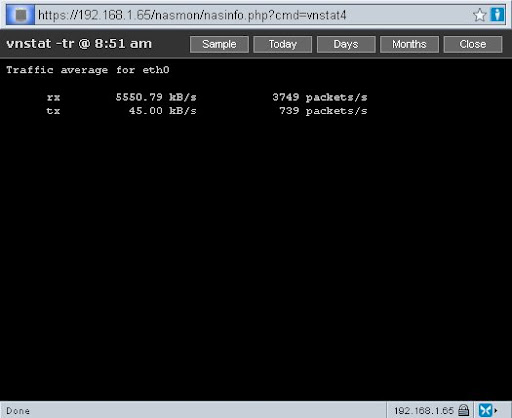Open the Sample traffic view

[219, 44]
